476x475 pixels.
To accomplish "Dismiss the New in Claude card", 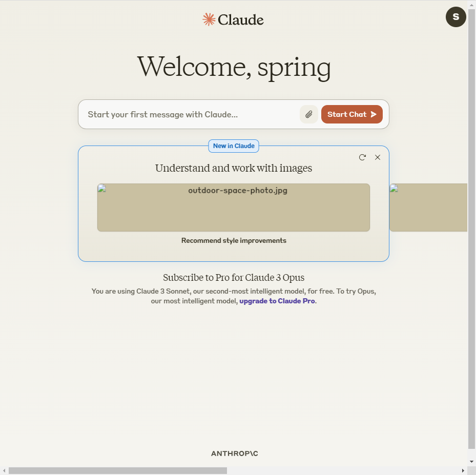I will [x=377, y=157].
